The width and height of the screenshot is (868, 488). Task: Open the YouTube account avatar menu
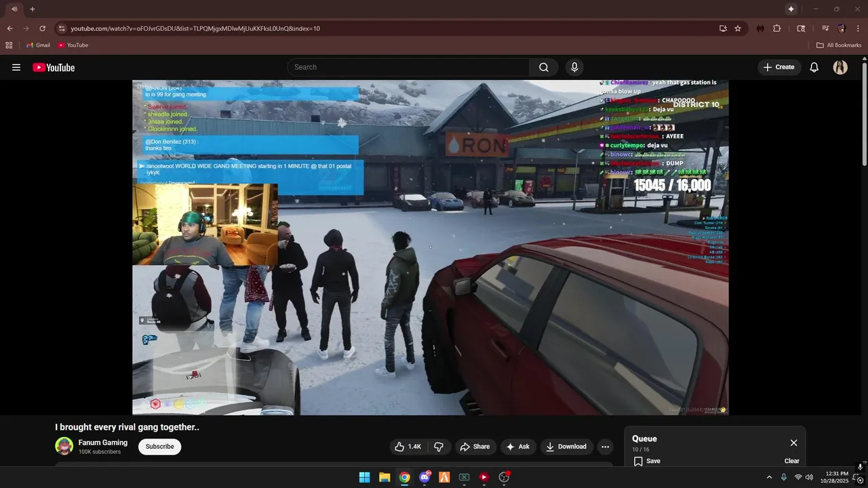840,67
